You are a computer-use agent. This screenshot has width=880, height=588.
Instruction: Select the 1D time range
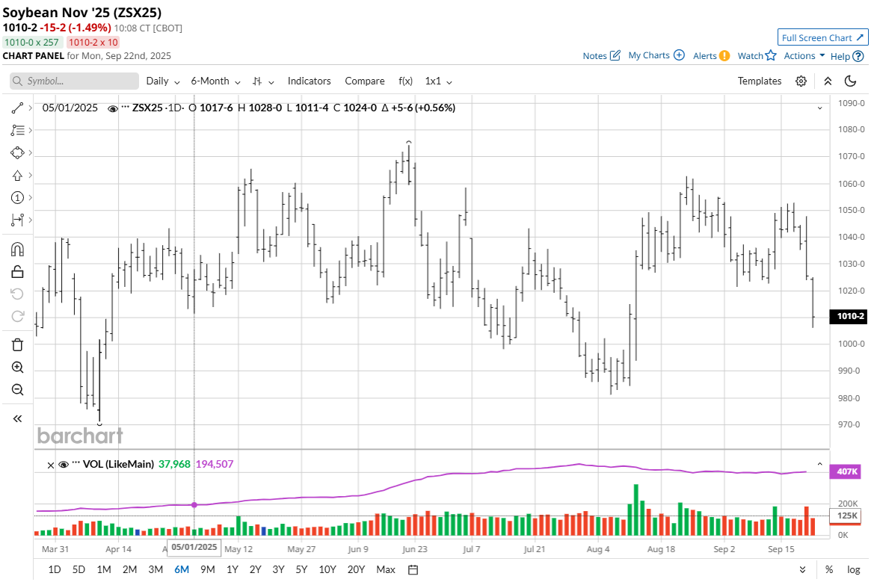[x=55, y=570]
